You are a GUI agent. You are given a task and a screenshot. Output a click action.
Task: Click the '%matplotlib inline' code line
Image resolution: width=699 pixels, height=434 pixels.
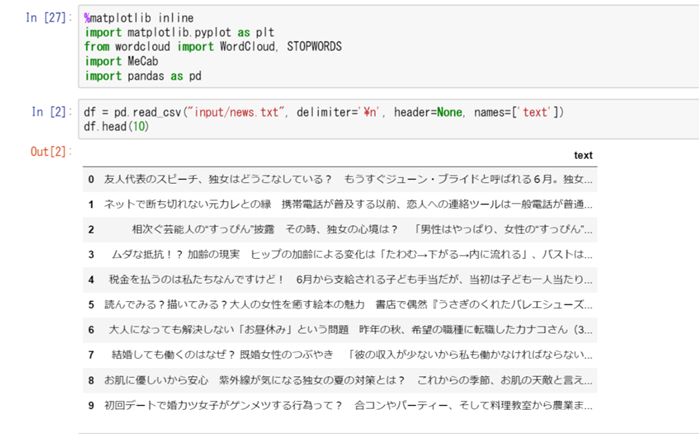[x=139, y=18]
